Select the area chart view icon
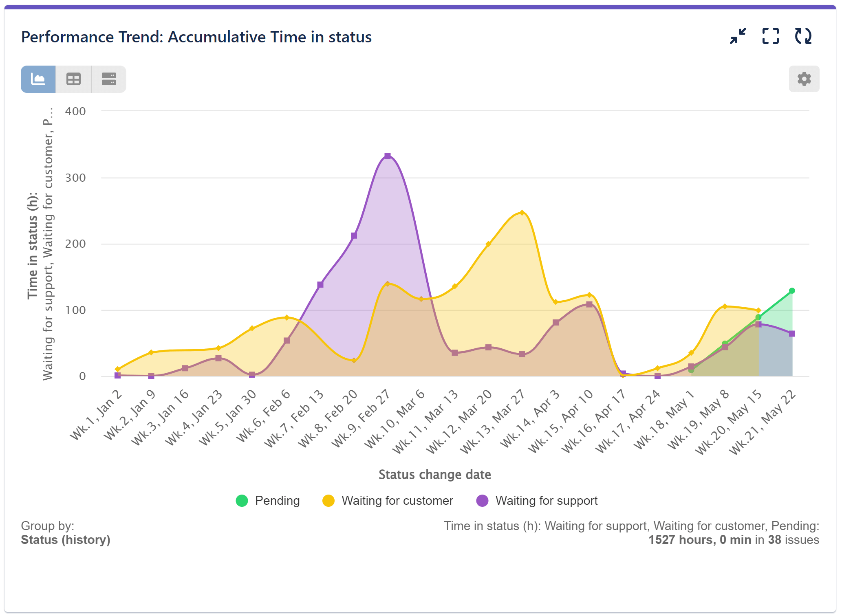 [38, 79]
